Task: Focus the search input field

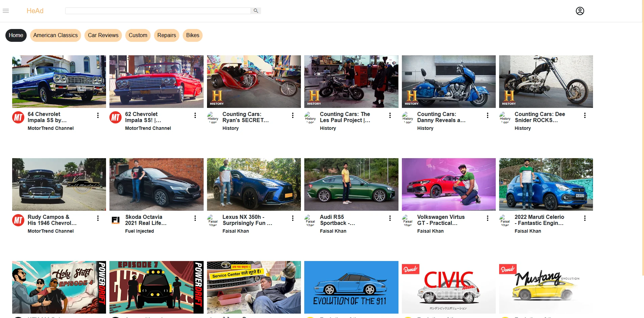Action: 158,11
